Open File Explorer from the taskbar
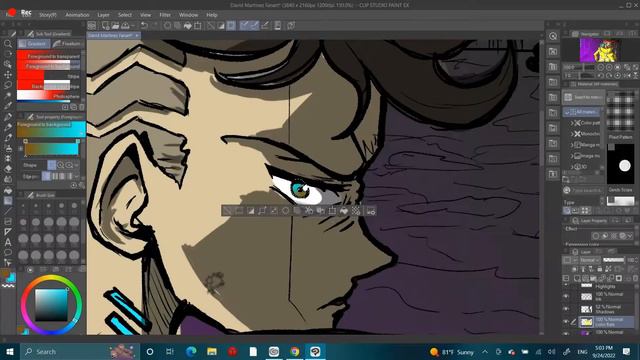The image size is (640, 360). (212, 351)
